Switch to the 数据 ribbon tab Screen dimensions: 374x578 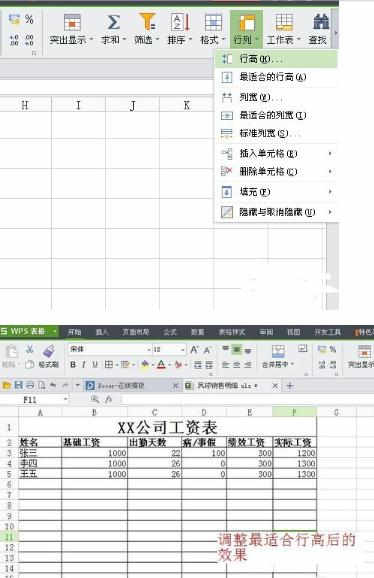click(x=198, y=332)
